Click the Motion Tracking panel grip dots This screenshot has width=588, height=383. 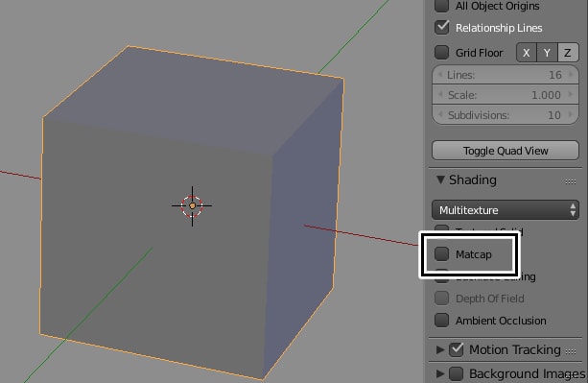click(x=571, y=351)
